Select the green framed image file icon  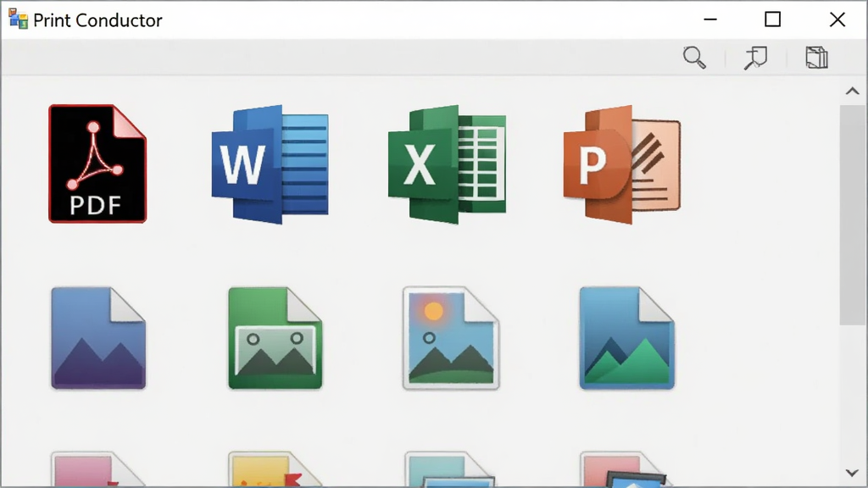pyautogui.click(x=275, y=338)
